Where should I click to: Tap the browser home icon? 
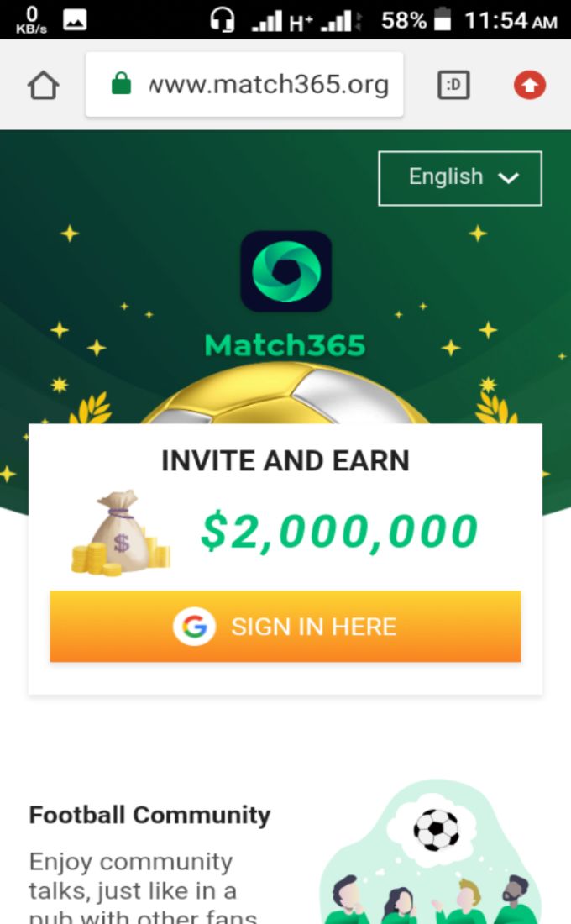pyautogui.click(x=43, y=86)
